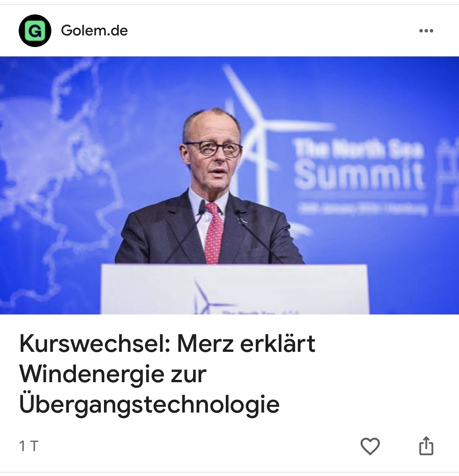
Task: Click 'Merz erklärt' in the headline
Action: 246,344
